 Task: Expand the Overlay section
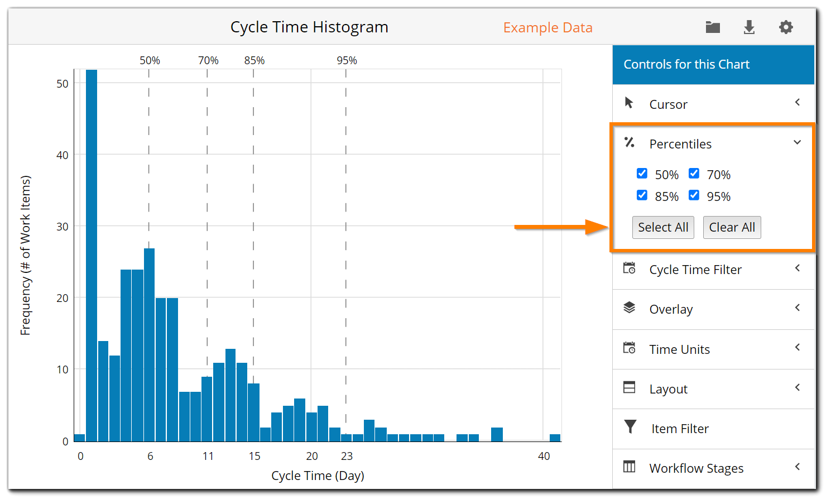point(797,308)
